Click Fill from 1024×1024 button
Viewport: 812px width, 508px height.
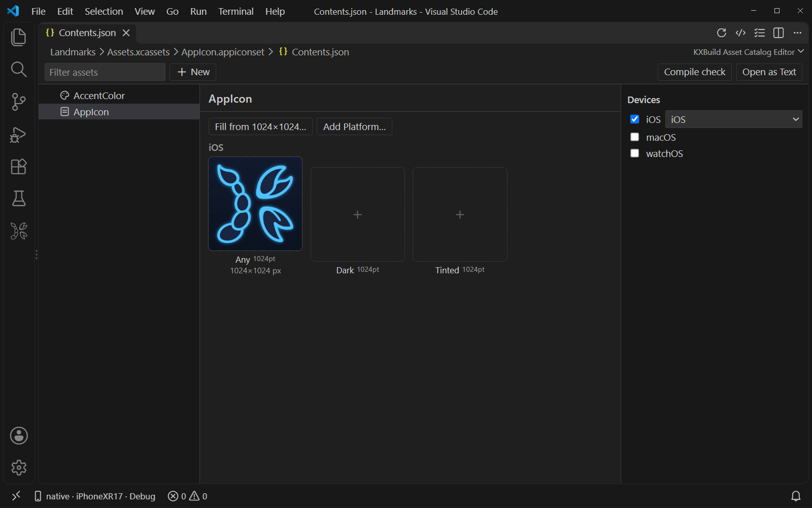coord(260,126)
